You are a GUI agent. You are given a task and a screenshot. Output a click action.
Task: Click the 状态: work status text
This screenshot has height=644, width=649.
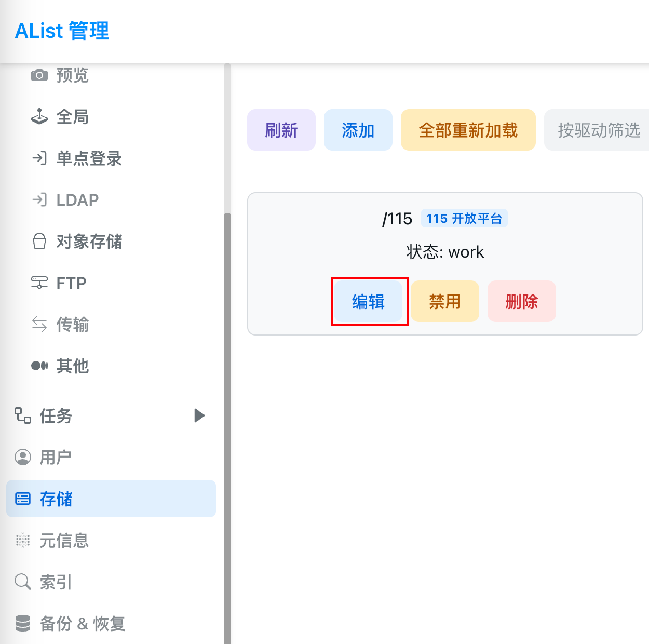[445, 252]
